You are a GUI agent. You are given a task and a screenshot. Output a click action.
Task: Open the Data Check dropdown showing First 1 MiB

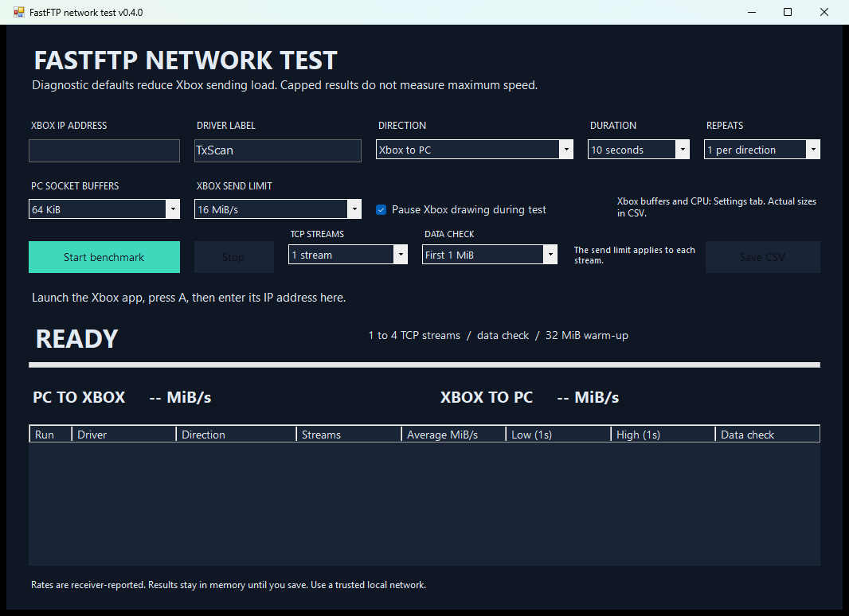click(490, 255)
